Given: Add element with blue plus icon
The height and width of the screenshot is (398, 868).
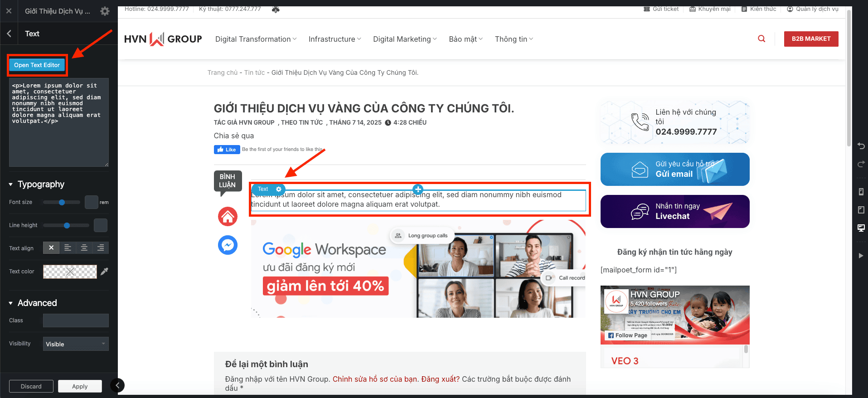Looking at the screenshot, I should tap(418, 189).
